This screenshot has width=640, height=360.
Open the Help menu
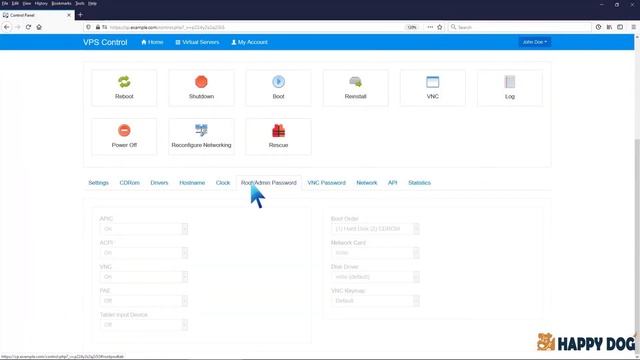[93, 3]
